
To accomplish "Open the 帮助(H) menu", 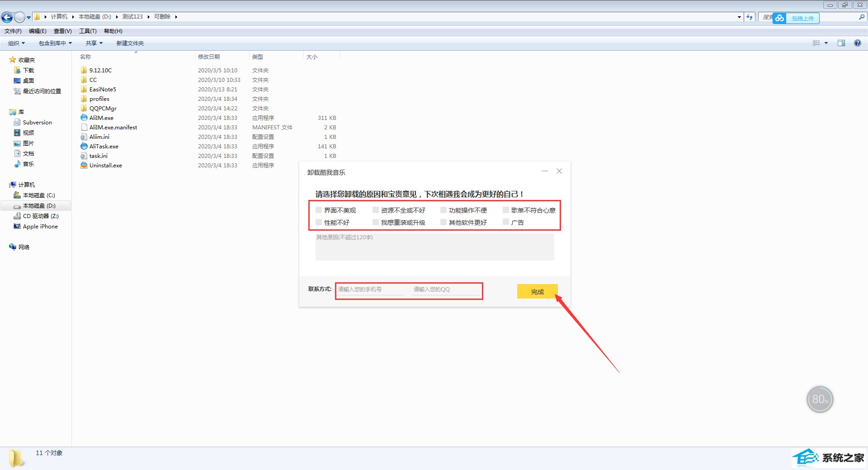I will click(113, 31).
